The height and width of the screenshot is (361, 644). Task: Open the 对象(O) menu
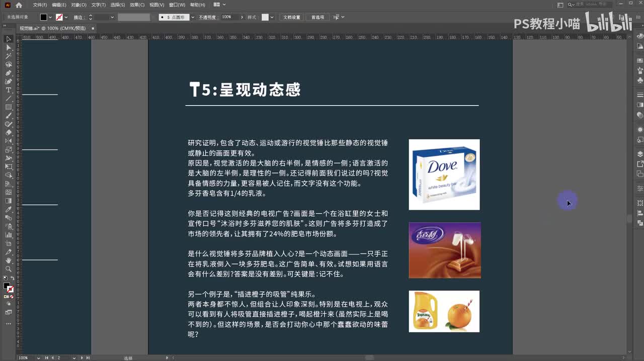coord(78,5)
